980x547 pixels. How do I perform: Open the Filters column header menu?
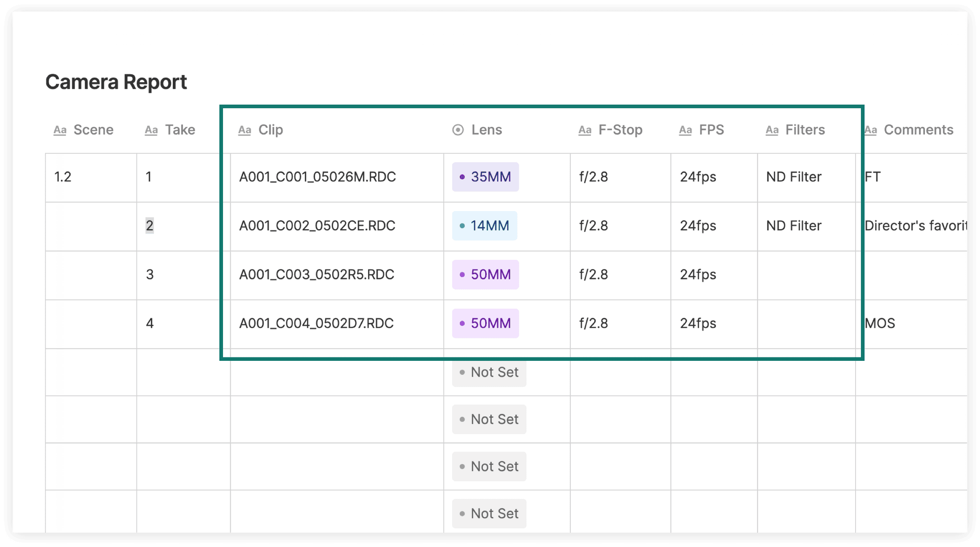pos(804,130)
